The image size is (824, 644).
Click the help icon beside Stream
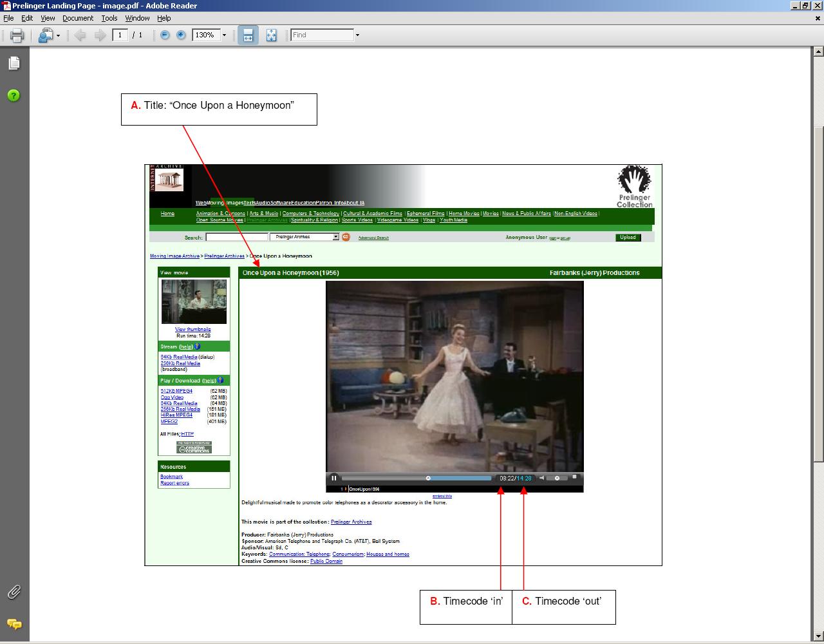pyautogui.click(x=197, y=346)
